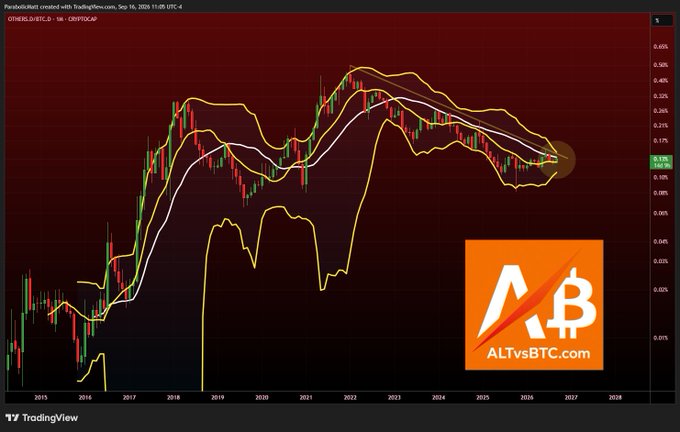Click the 2024 label on time axis

(438, 398)
